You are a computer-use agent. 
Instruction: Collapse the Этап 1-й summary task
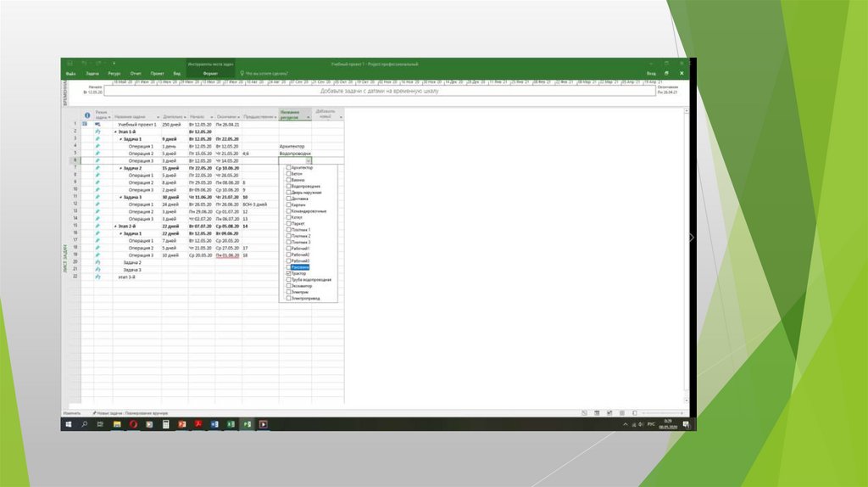[115, 132]
